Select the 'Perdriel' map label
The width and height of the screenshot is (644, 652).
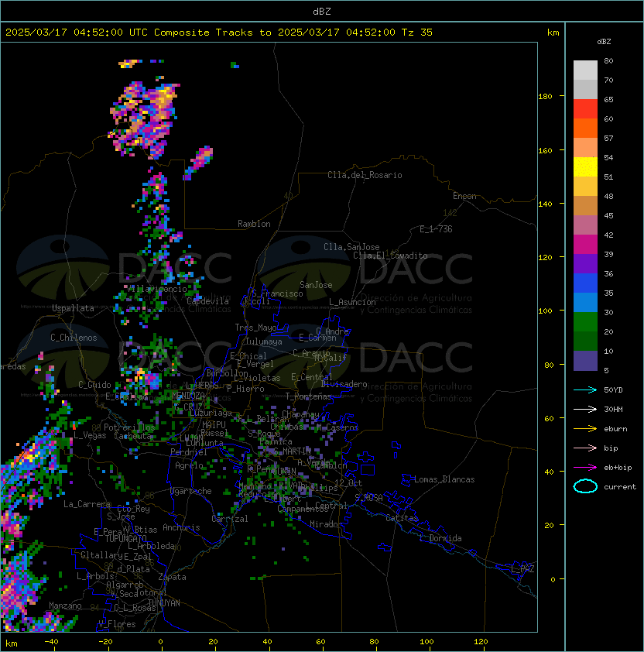pos(189,452)
